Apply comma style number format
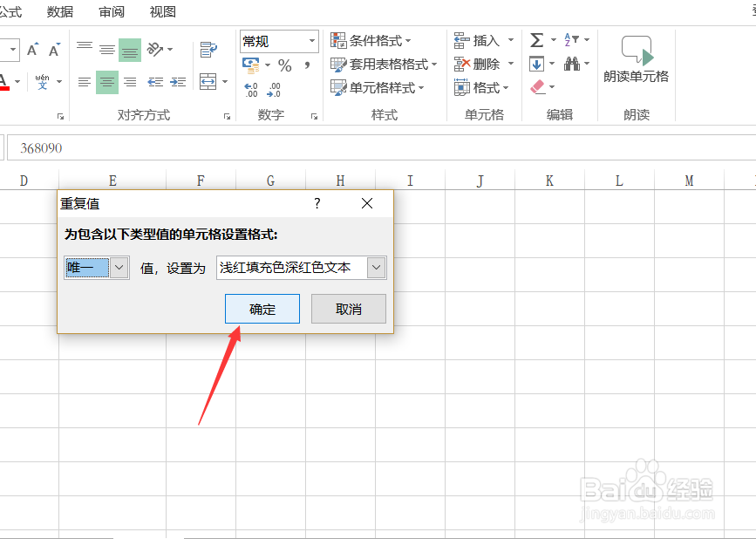 [307, 65]
